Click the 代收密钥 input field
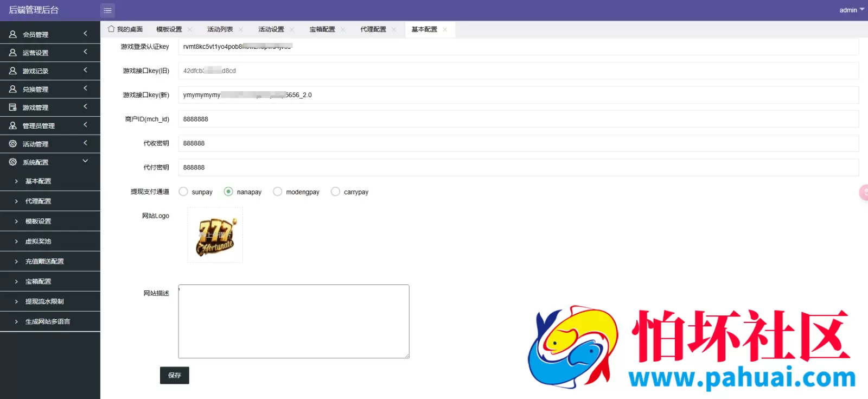 pos(519,143)
